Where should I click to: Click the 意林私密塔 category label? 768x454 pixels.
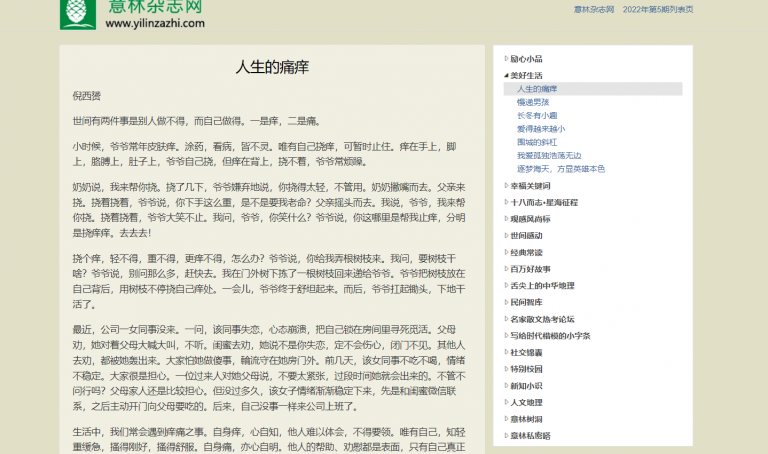tap(530, 435)
